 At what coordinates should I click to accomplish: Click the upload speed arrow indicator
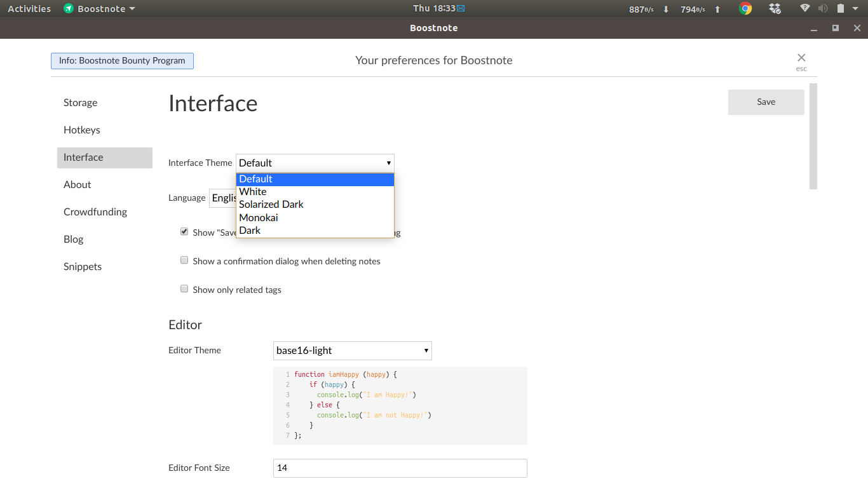pyautogui.click(x=717, y=9)
